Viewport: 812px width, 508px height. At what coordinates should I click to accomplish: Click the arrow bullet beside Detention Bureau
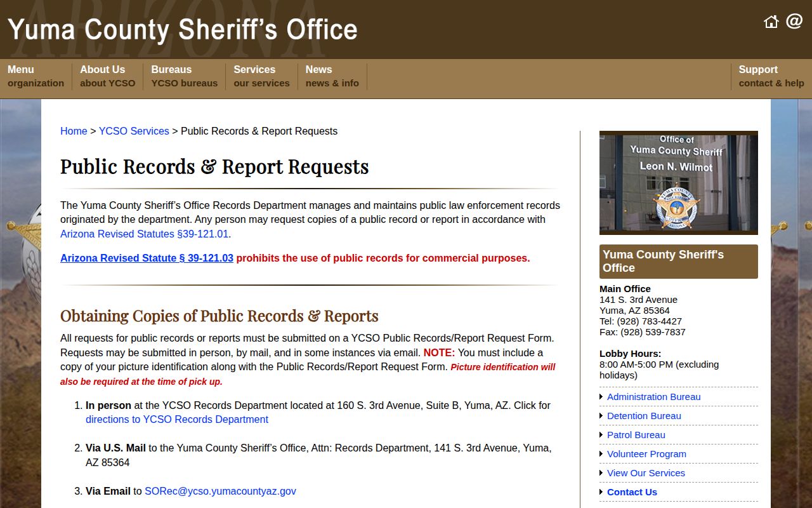(x=601, y=416)
